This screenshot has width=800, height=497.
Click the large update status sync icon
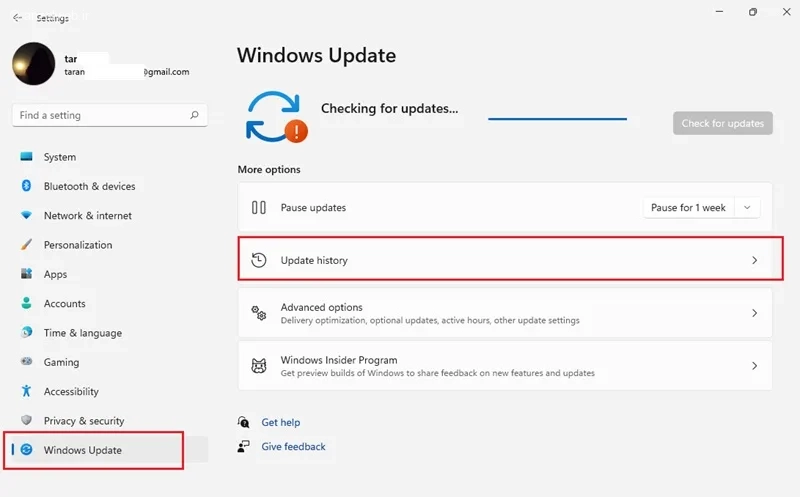276,117
